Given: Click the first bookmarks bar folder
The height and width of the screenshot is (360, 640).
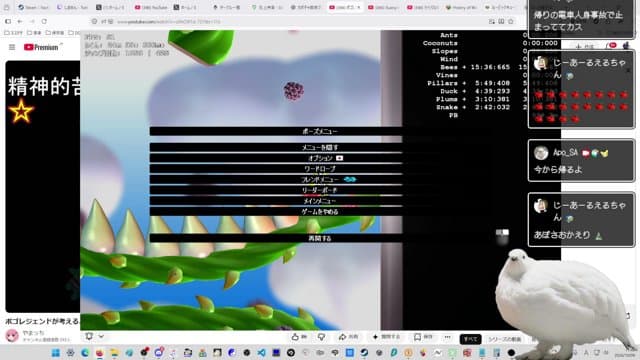Looking at the screenshot, I should [x=13, y=33].
